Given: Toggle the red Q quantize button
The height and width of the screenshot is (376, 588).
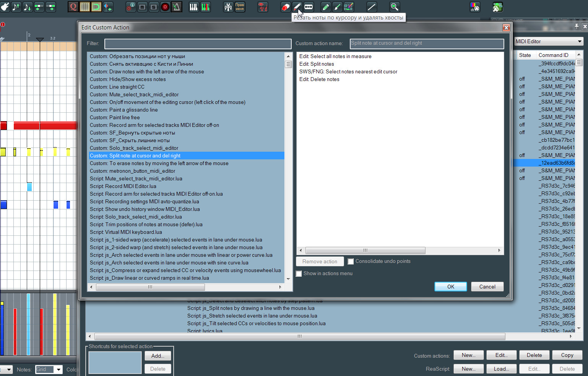Looking at the screenshot, I should coord(73,7).
